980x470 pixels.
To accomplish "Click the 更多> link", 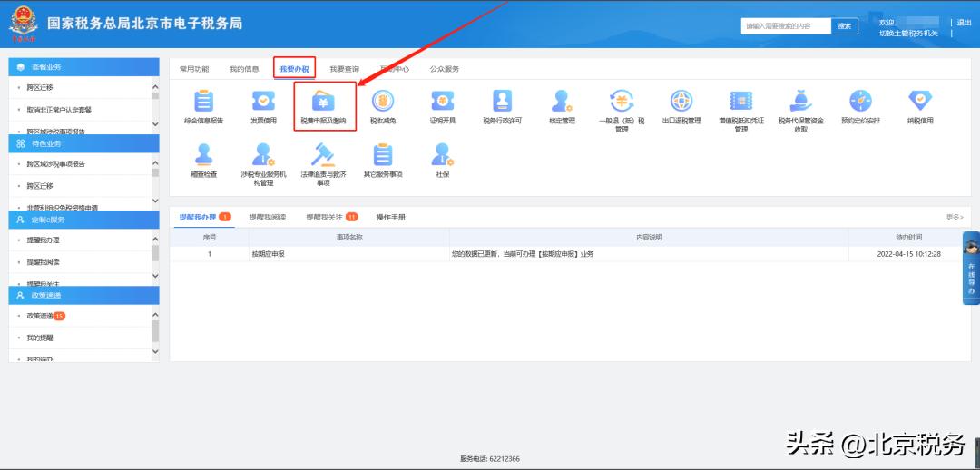I will 955,217.
